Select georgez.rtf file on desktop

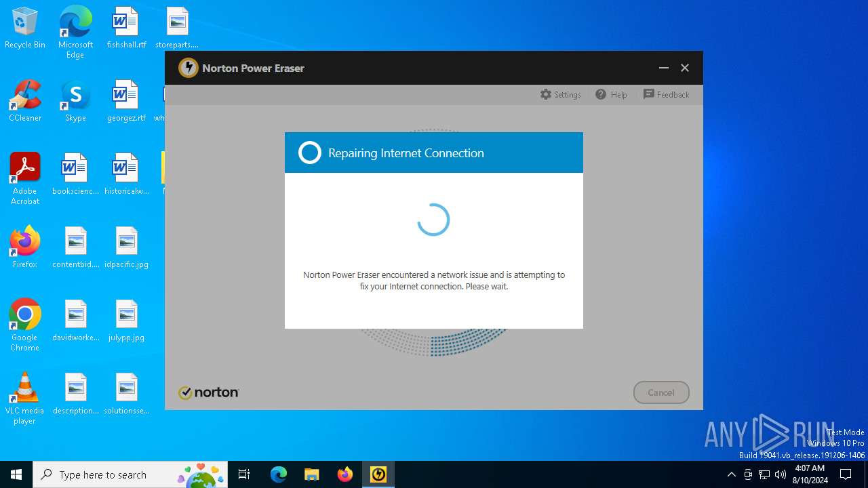tap(126, 101)
